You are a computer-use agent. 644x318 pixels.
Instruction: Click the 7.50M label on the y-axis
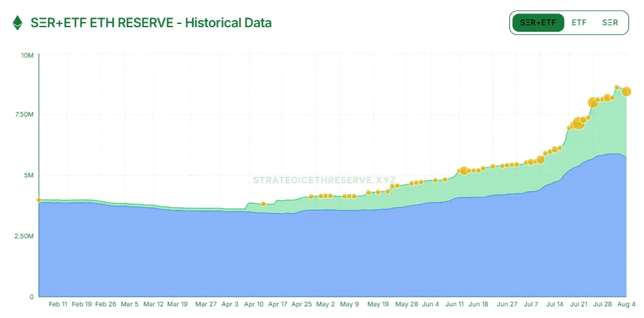pyautogui.click(x=23, y=115)
